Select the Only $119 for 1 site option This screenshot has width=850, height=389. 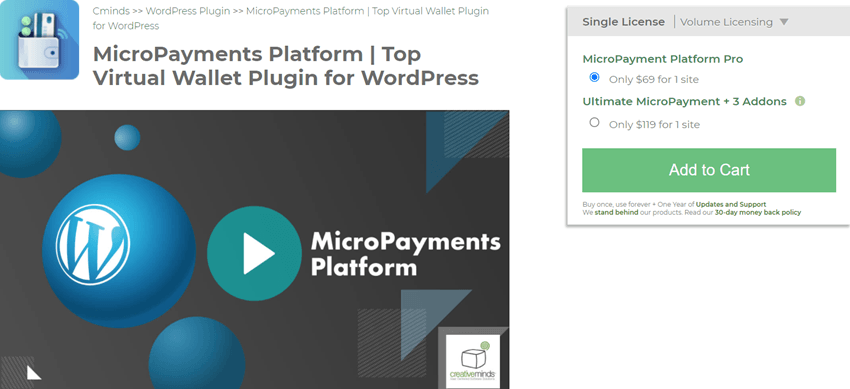click(x=594, y=122)
